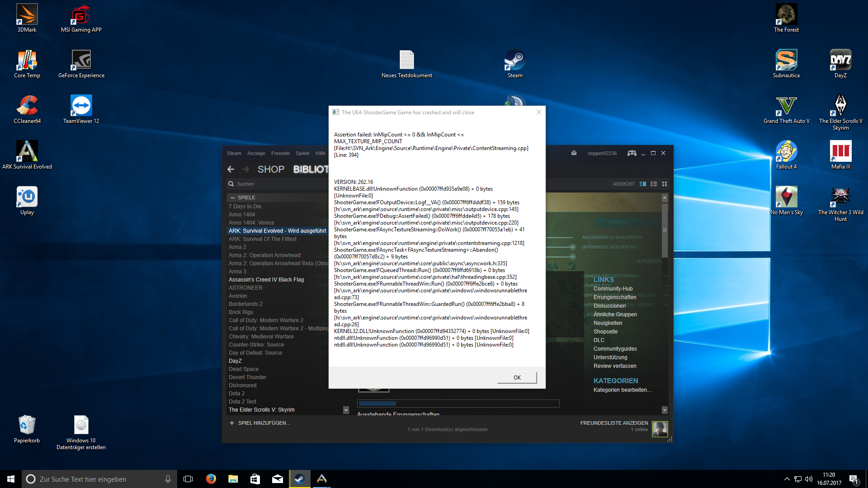
Task: Open the zepper92236 account dropdown
Action: pyautogui.click(x=602, y=153)
